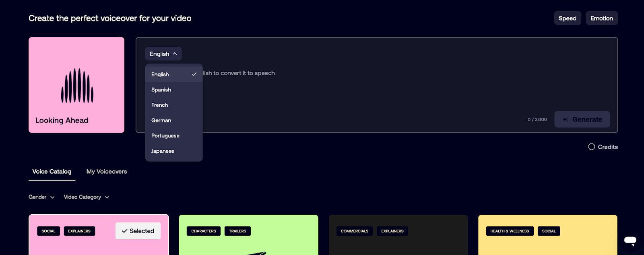This screenshot has height=255, width=644.
Task: Click the Credits circle icon
Action: [x=592, y=147]
